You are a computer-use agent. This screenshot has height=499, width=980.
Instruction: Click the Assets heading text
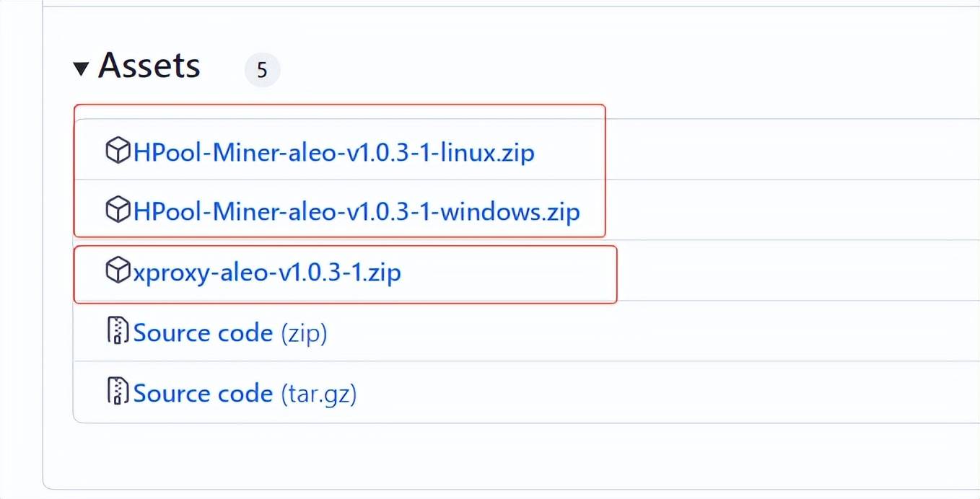[x=149, y=66]
